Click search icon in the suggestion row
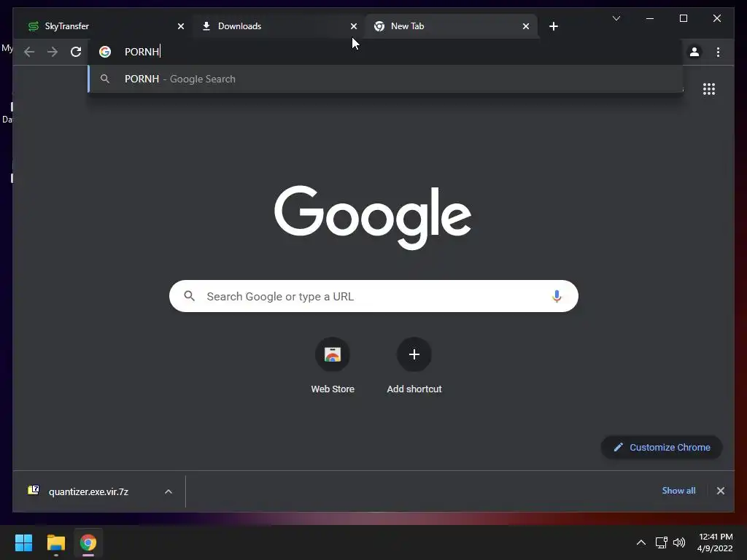 (105, 79)
